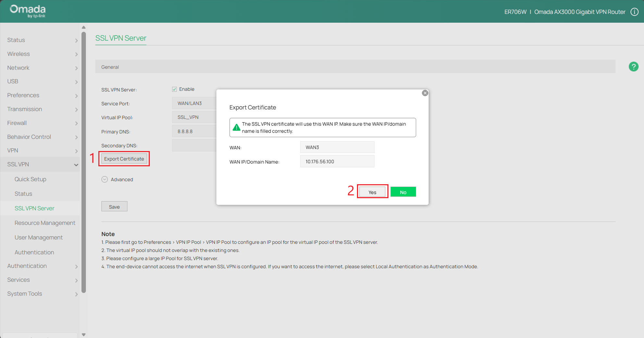Close the Export Certificate dialog

pyautogui.click(x=425, y=93)
